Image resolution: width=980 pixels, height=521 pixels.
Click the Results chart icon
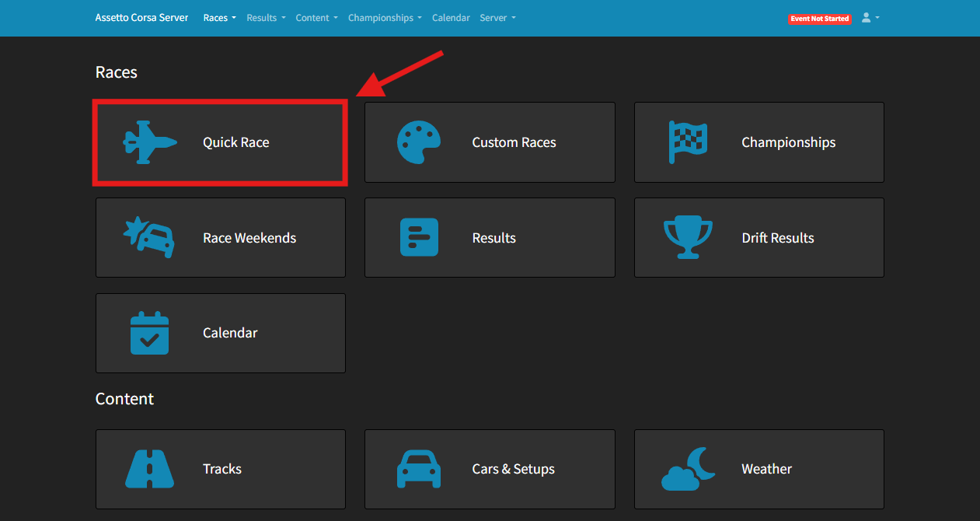click(x=419, y=237)
